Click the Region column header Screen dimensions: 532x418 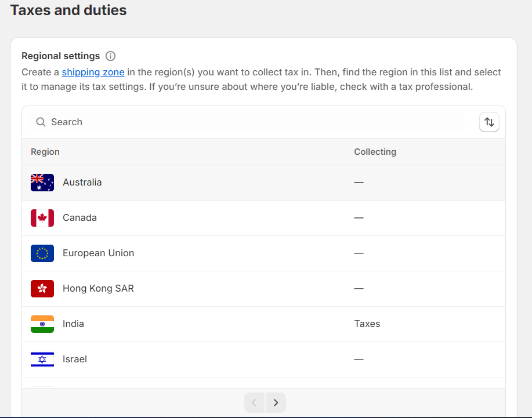click(45, 152)
